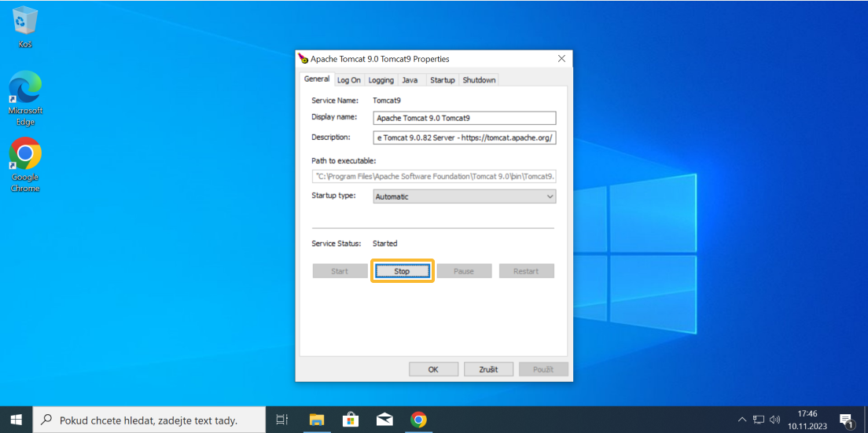868x433 pixels.
Task: Click the Description text field
Action: [464, 138]
